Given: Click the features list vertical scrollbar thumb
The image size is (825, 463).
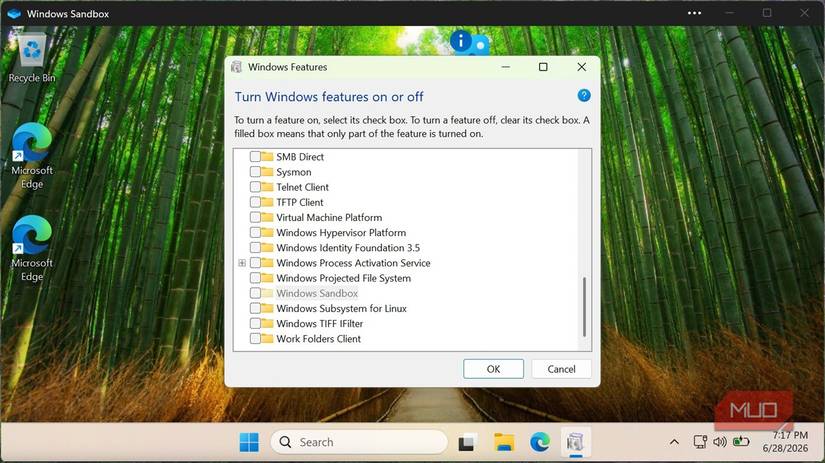Looking at the screenshot, I should (x=584, y=307).
